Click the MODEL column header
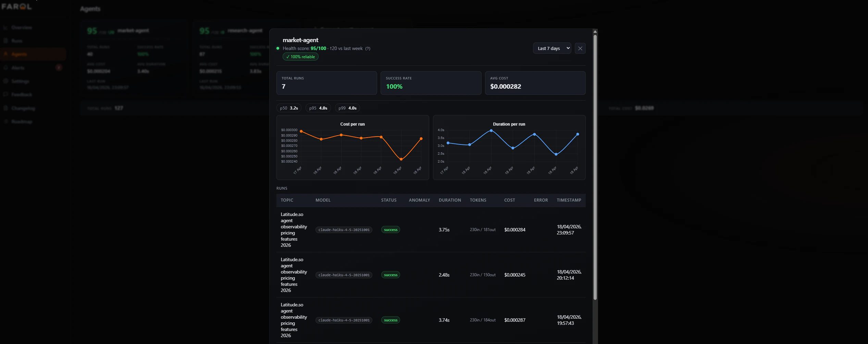 [x=323, y=200]
